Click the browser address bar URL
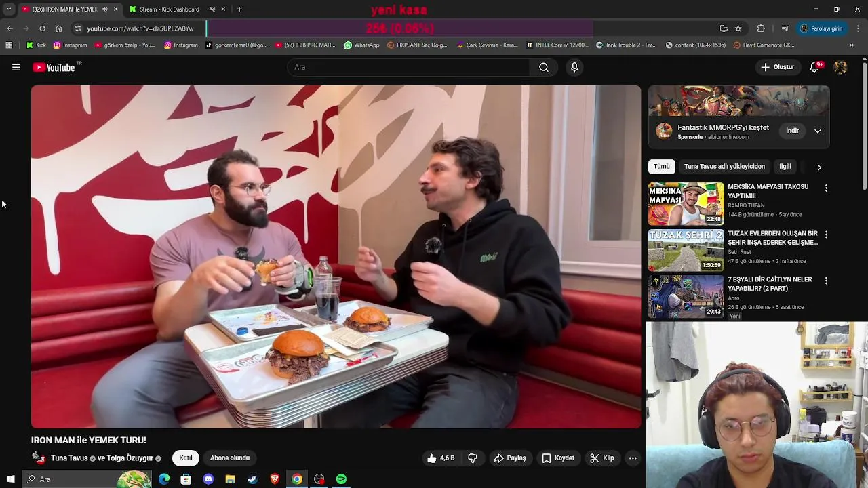Viewport: 868px width, 488px height. coord(140,28)
